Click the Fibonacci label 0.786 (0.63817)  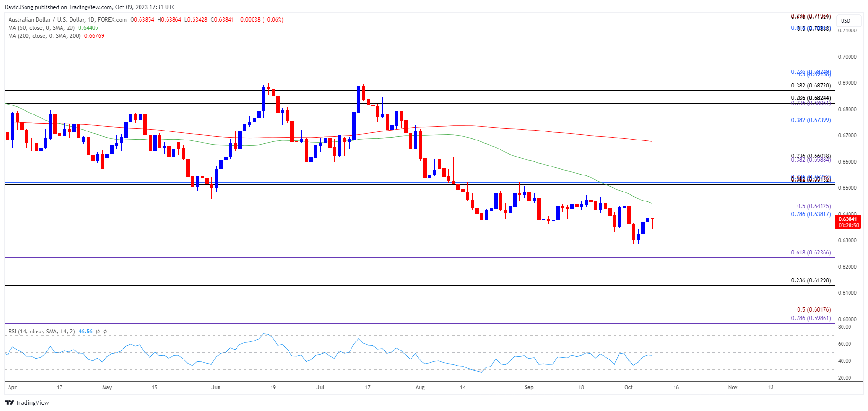pyautogui.click(x=811, y=214)
